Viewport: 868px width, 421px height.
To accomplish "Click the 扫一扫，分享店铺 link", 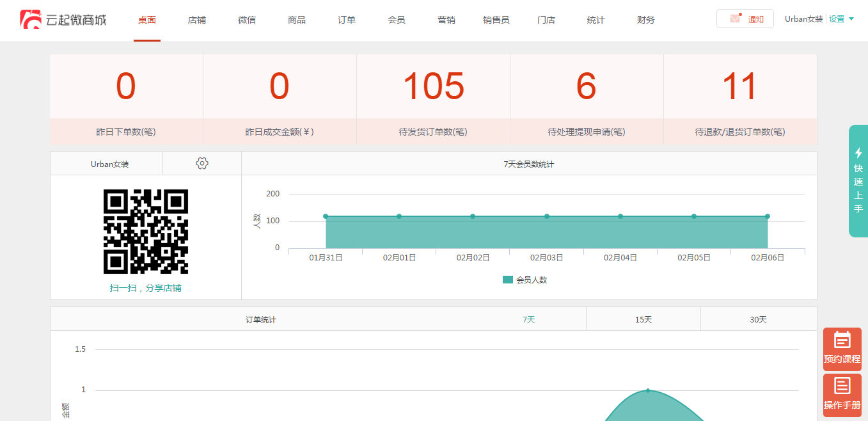I will [x=146, y=288].
